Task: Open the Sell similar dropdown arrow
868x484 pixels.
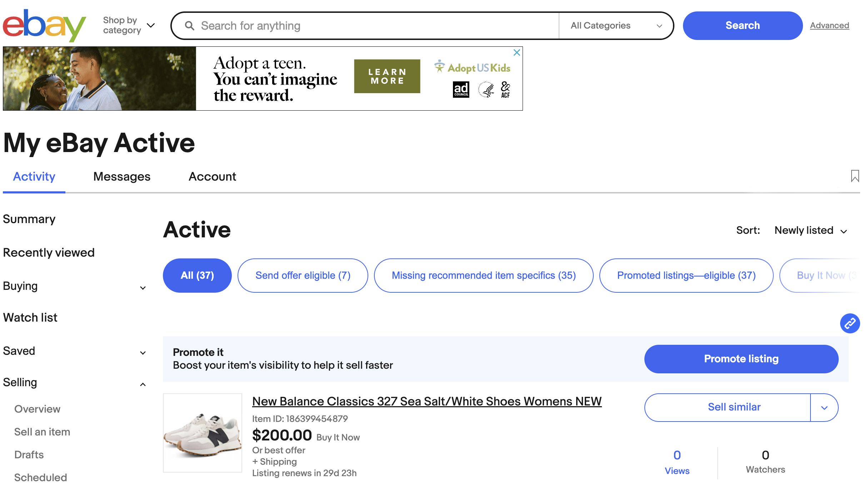Action: click(824, 408)
